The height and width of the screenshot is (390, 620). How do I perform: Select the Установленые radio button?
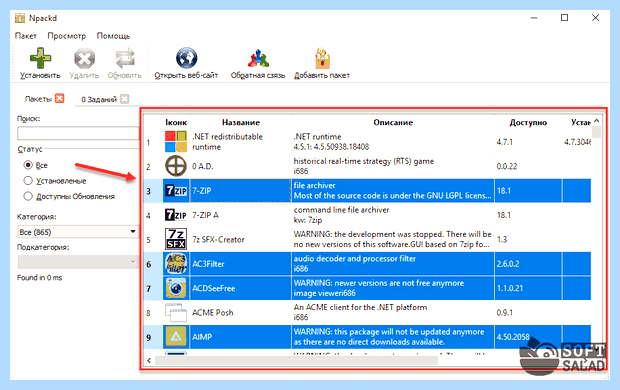pyautogui.click(x=28, y=181)
